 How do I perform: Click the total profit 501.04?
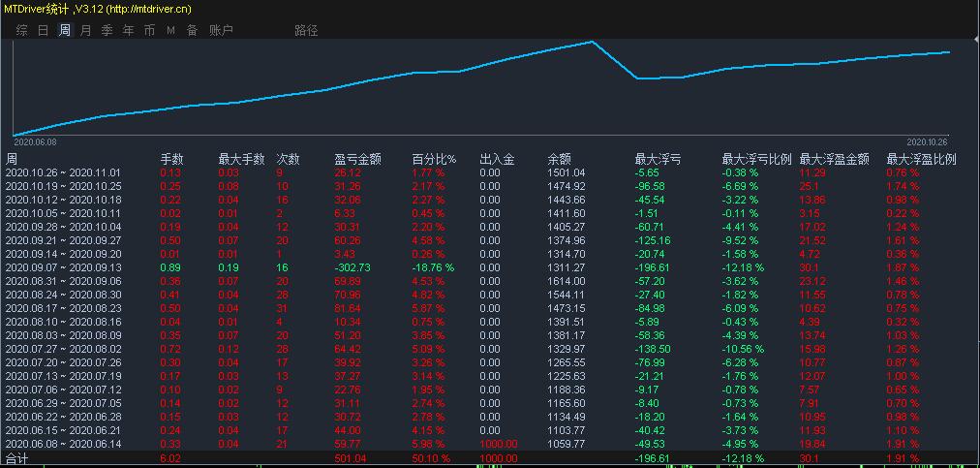tap(348, 458)
